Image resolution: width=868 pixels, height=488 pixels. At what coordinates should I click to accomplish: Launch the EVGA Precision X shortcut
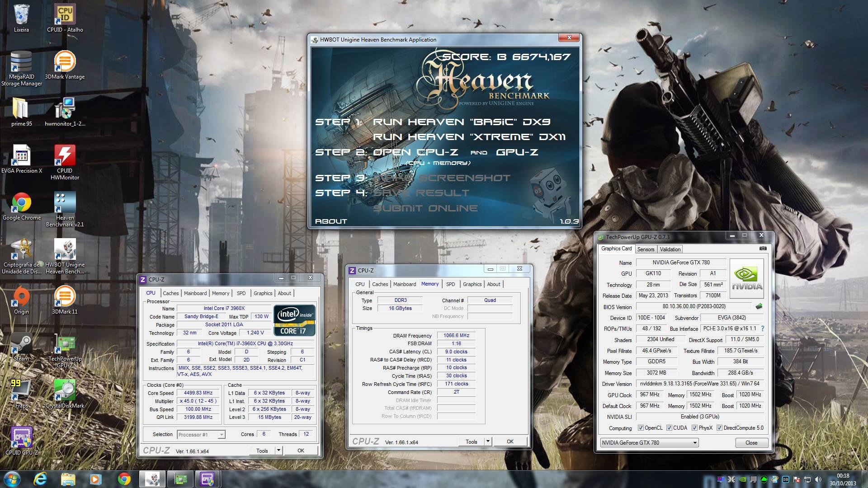(21, 159)
